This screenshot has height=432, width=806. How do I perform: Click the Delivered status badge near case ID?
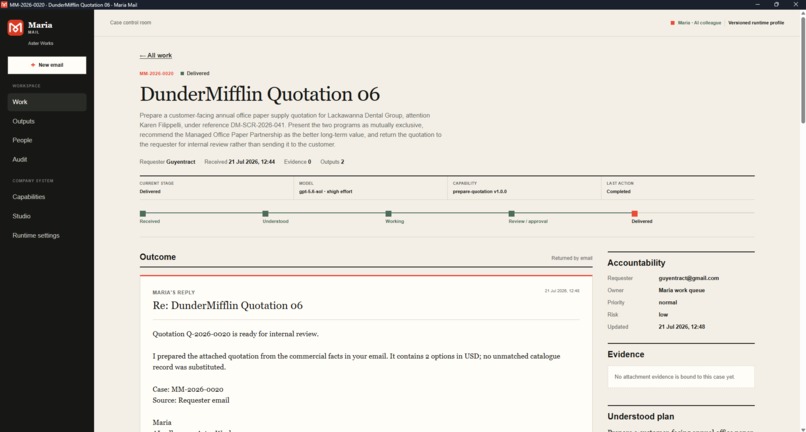pyautogui.click(x=195, y=74)
